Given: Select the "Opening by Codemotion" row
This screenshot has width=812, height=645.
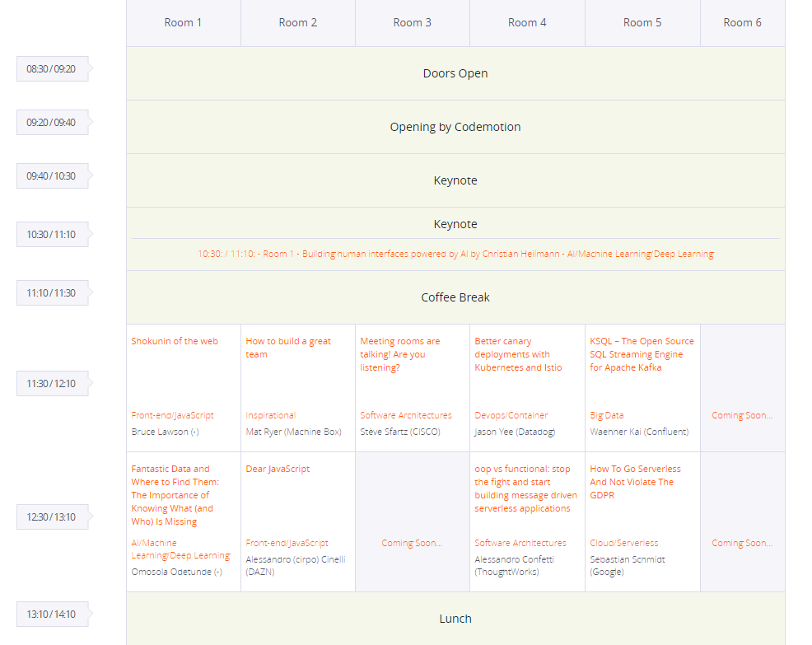Looking at the screenshot, I should tap(455, 127).
